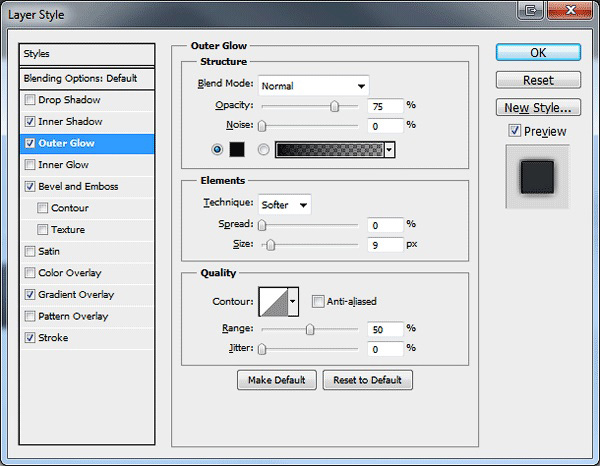The width and height of the screenshot is (600, 466).
Task: Click the Jitter value field
Action: point(385,349)
